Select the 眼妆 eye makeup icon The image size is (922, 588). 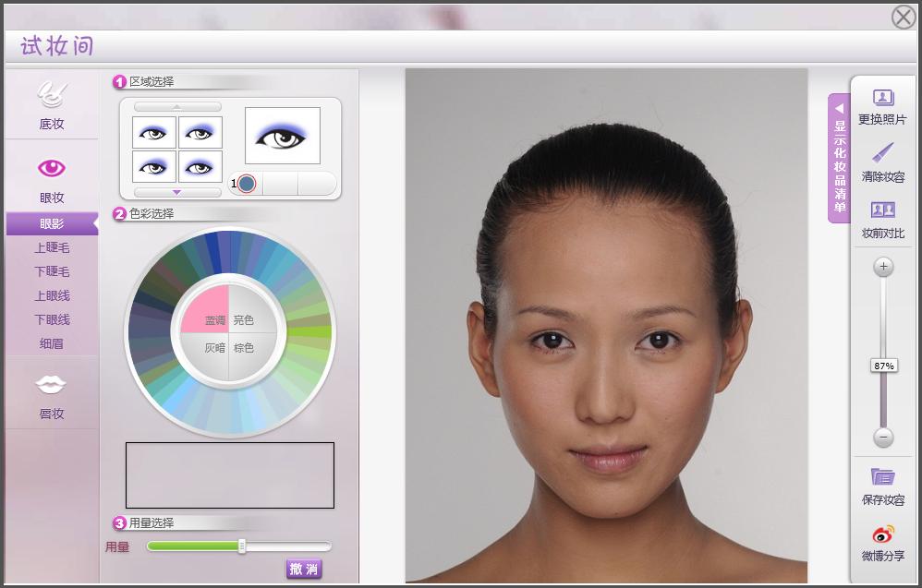pos(51,169)
